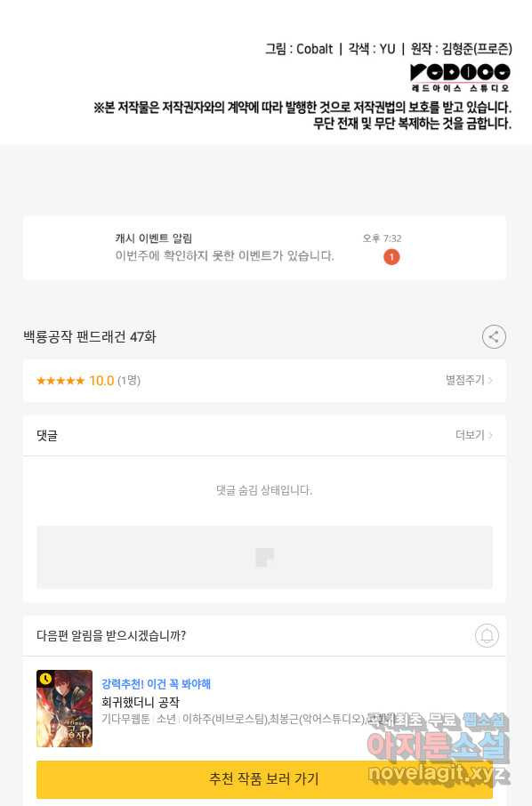Open the 회귀했더니 공작 cover thumbnail
Image resolution: width=532 pixels, height=806 pixels.
(x=64, y=708)
